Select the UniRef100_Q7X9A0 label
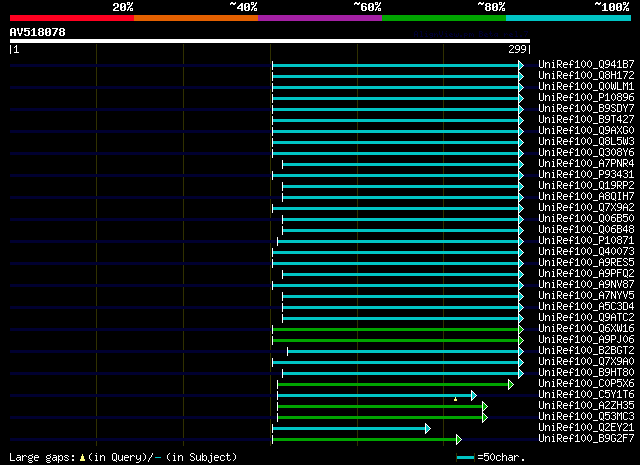Image resolution: width=640 pixels, height=465 pixels. pyautogui.click(x=586, y=362)
